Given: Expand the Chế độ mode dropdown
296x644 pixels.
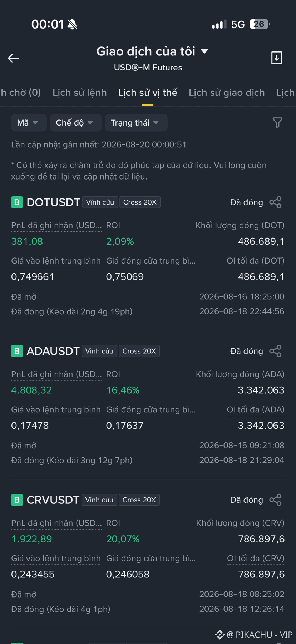Looking at the screenshot, I should pyautogui.click(x=76, y=123).
